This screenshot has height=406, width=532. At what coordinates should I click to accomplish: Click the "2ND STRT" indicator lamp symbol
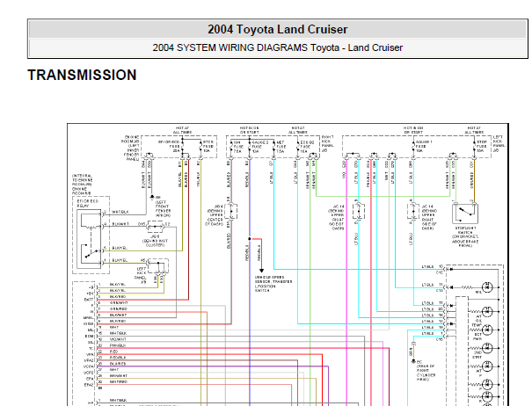(487, 348)
